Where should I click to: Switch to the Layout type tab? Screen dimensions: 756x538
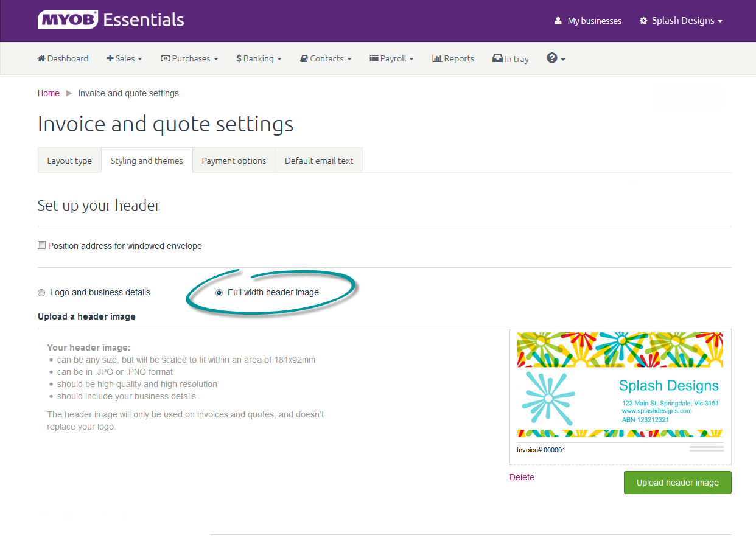pyautogui.click(x=69, y=161)
